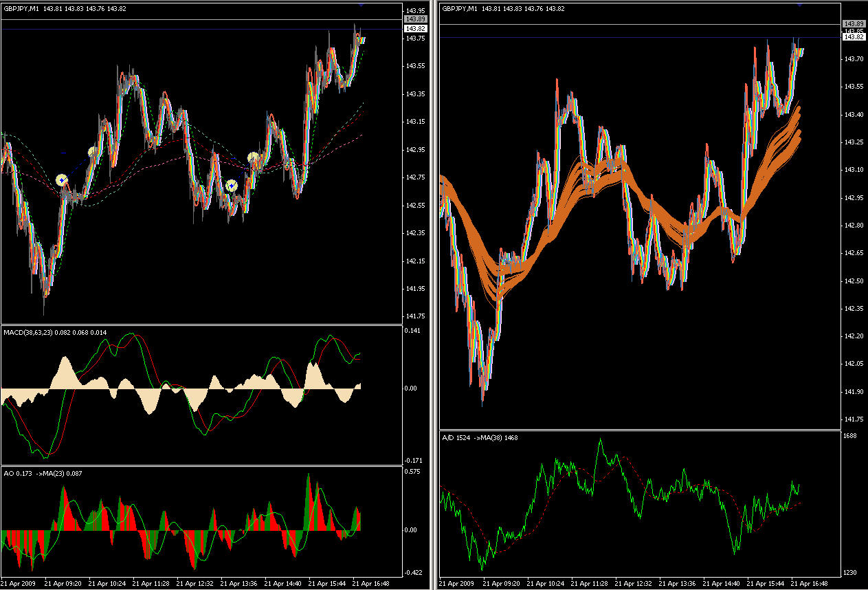Image resolution: width=868 pixels, height=590 pixels.
Task: Click the 143.40 price scale label
Action: pyautogui.click(x=854, y=114)
